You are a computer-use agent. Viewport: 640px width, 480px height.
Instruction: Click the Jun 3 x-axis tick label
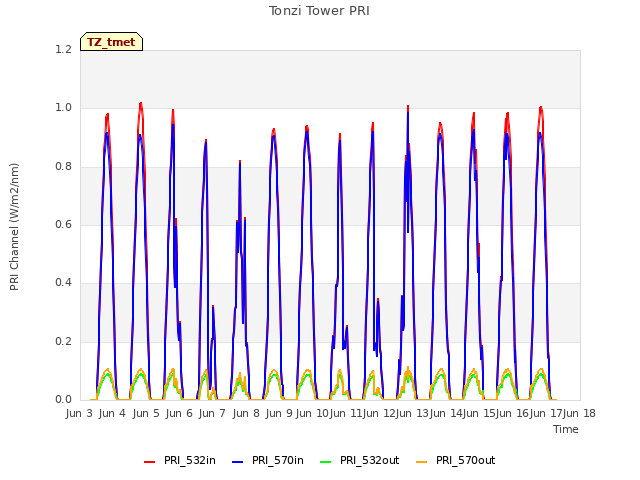pos(79,413)
